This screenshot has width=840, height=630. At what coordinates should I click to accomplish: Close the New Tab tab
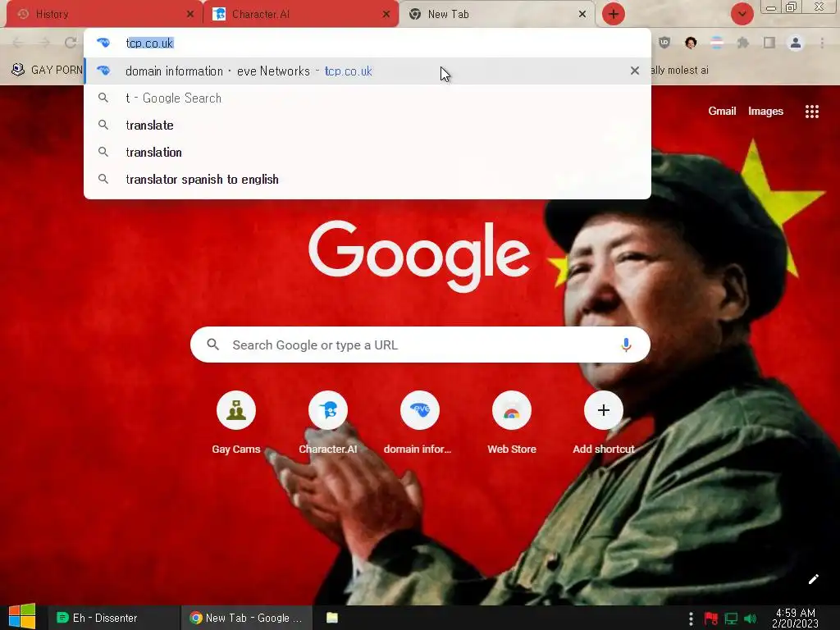pos(582,15)
